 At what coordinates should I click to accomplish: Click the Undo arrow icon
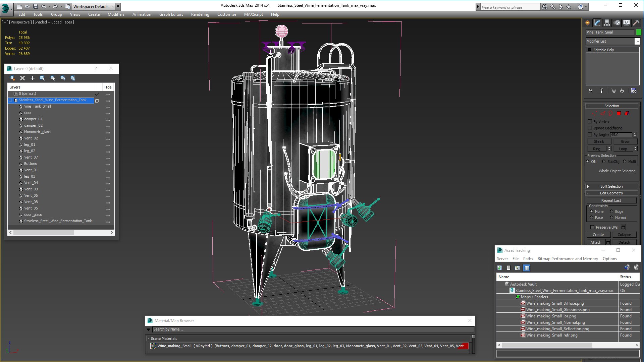click(x=44, y=6)
